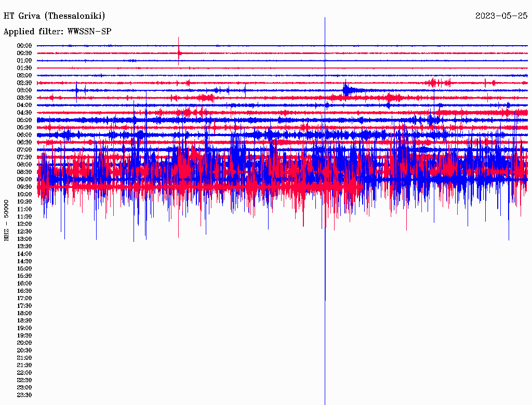
Task: Select the 05:30 time label
Action: pyautogui.click(x=24, y=127)
